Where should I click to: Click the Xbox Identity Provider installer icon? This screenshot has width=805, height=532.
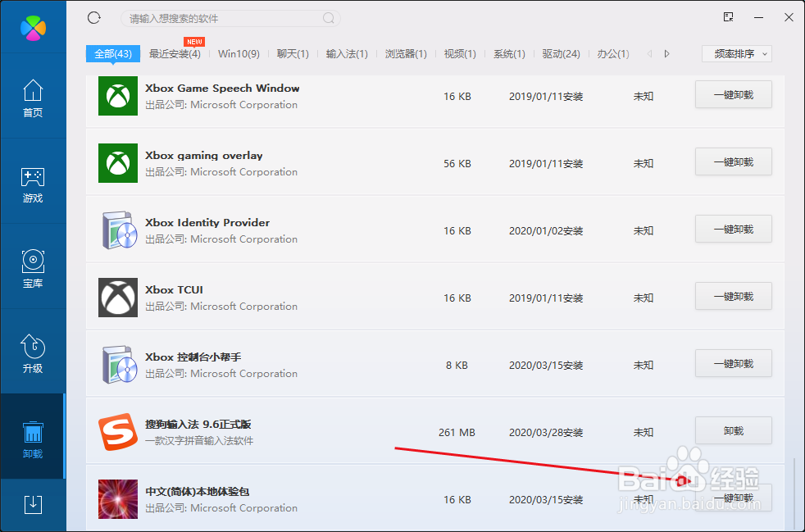click(x=120, y=230)
